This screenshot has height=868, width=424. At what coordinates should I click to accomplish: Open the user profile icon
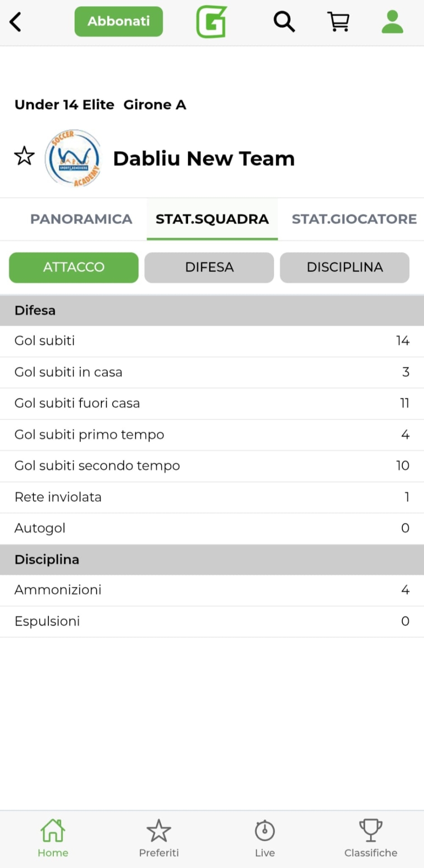click(x=392, y=22)
